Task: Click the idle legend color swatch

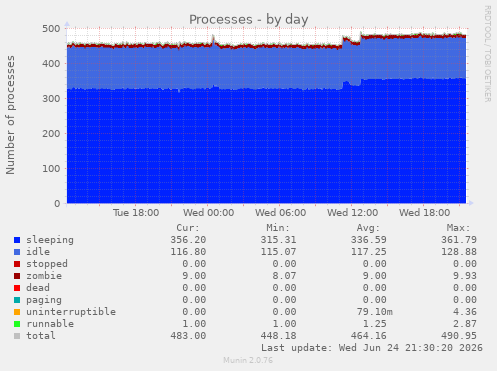Action: click(17, 252)
